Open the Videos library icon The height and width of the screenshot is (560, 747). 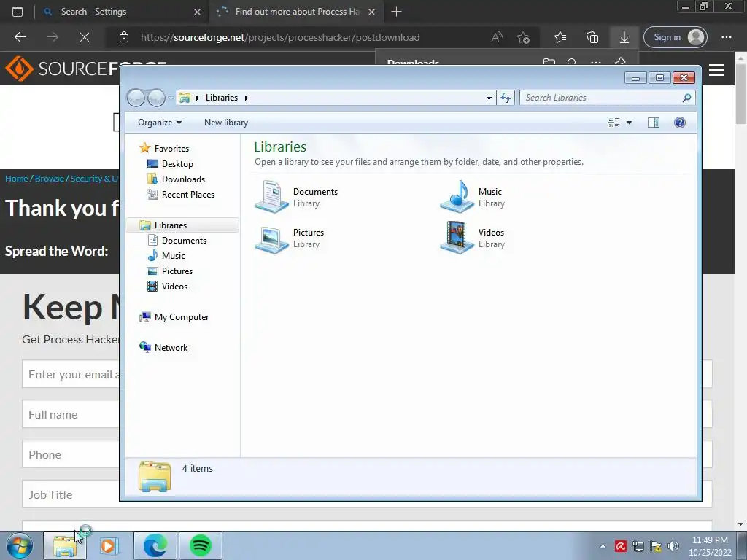coord(457,238)
